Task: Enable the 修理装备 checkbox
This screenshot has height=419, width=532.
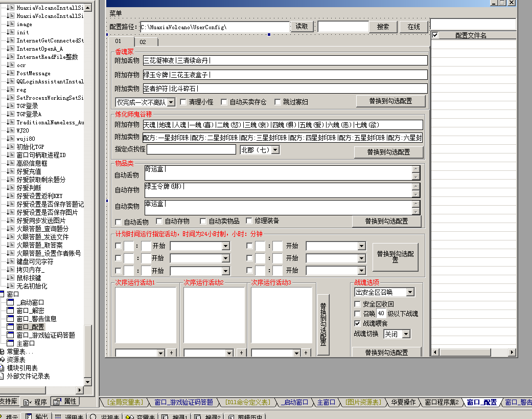Action: coord(249,220)
